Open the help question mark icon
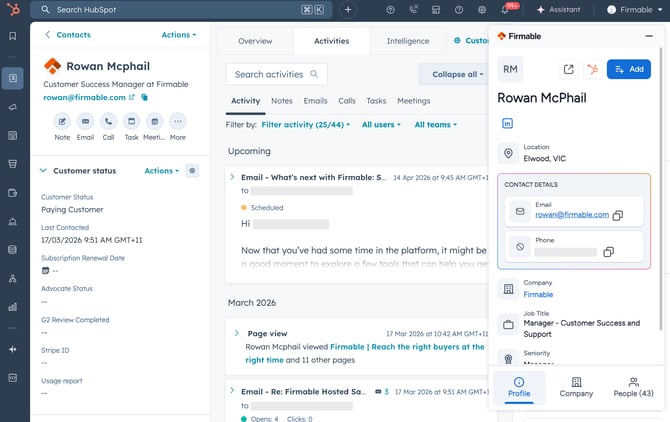 tap(459, 9)
